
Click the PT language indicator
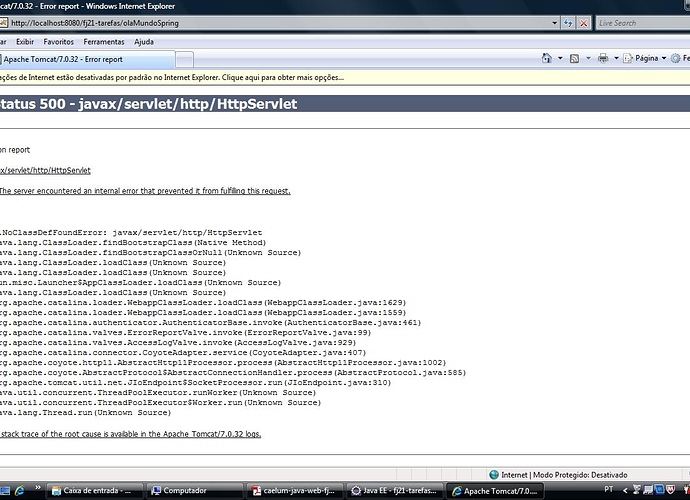(609, 489)
